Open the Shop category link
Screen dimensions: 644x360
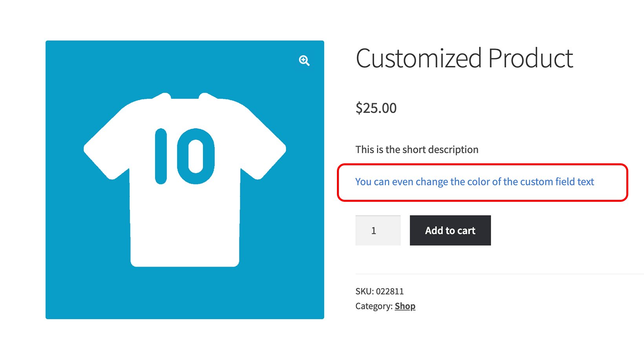click(405, 306)
